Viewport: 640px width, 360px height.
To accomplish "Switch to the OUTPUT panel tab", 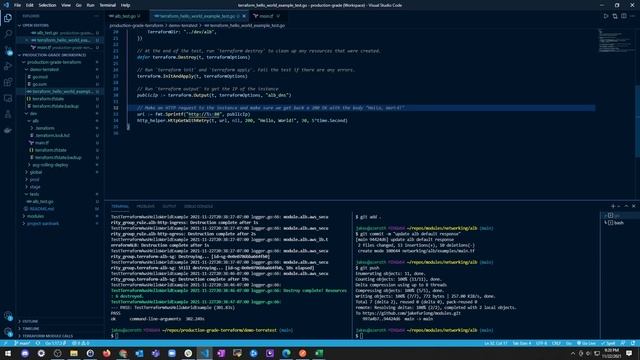I will [x=169, y=207].
